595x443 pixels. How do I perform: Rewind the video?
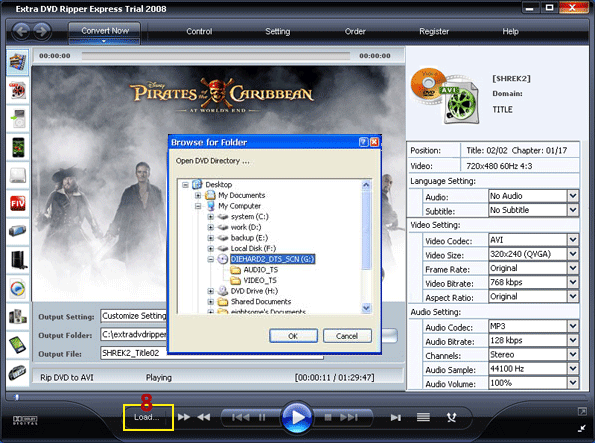click(204, 417)
